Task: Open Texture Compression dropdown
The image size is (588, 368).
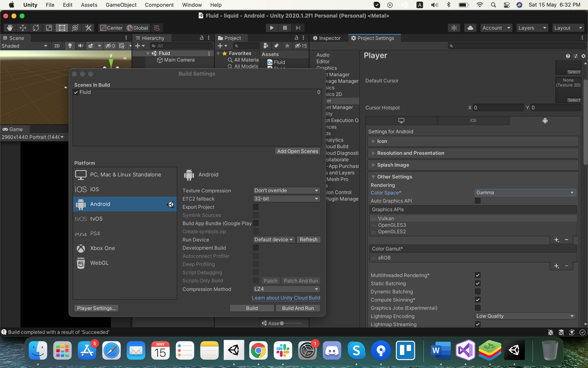Action: click(x=286, y=191)
